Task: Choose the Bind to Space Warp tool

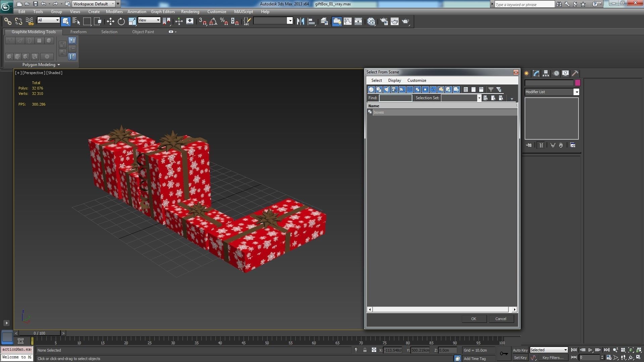Action: tap(30, 21)
